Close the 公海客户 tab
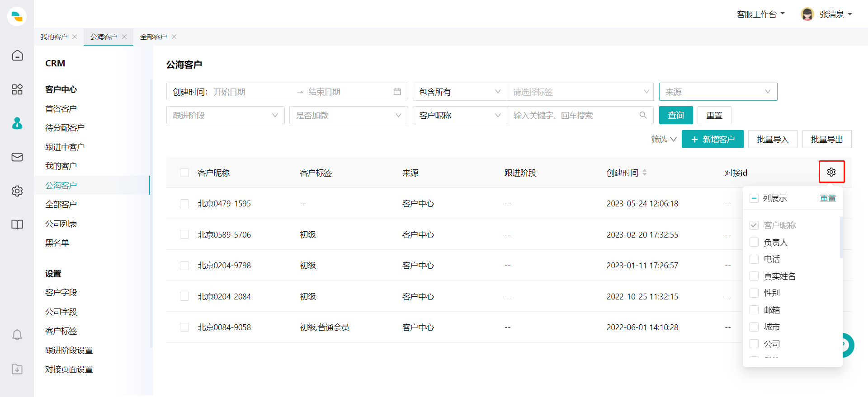 124,37
